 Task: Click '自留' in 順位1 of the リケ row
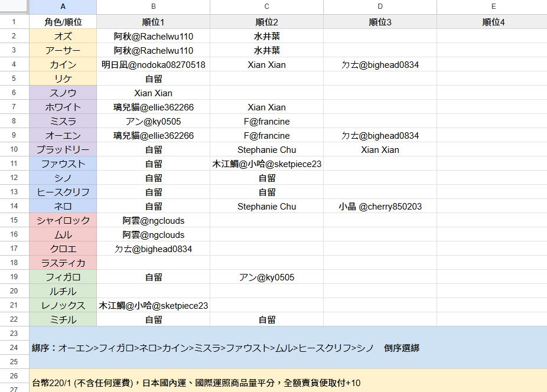(x=153, y=79)
